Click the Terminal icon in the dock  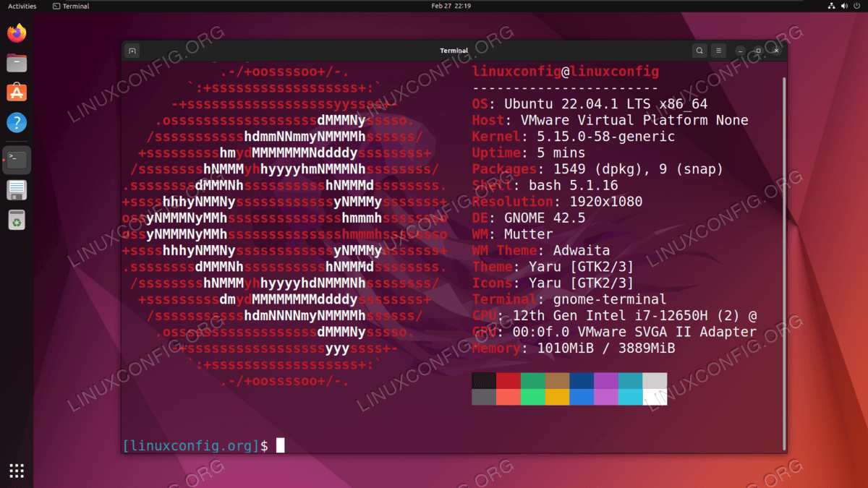coord(17,160)
